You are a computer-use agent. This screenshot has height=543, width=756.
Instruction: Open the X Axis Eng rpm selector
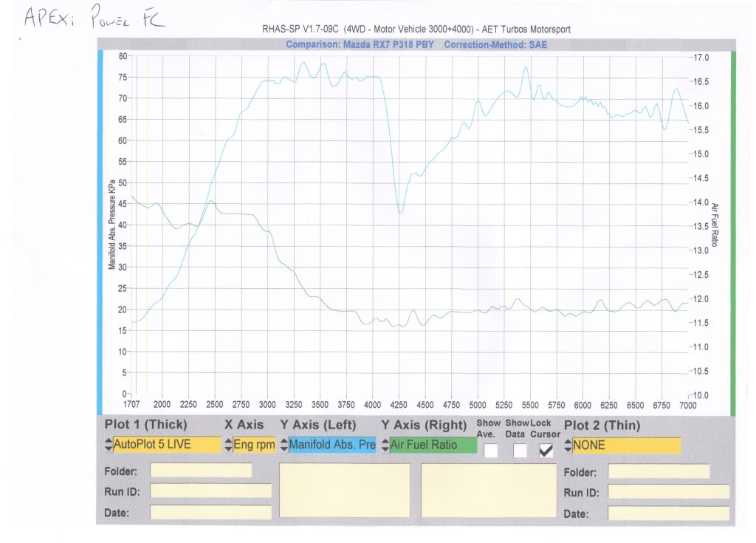pos(255,445)
